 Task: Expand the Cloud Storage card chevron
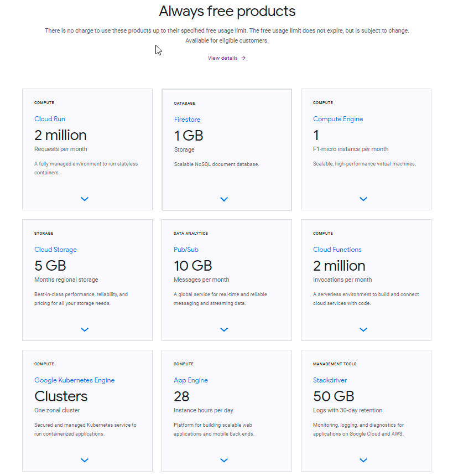85,329
